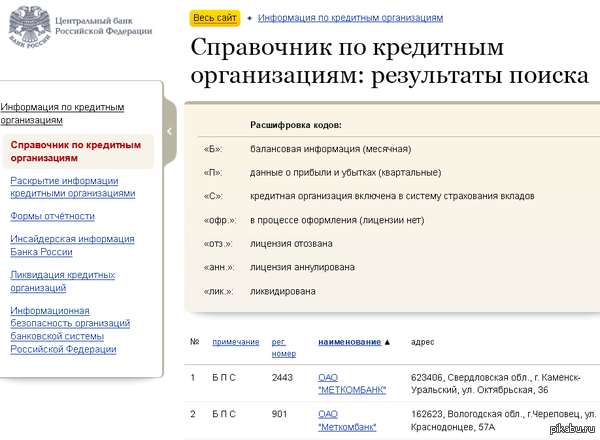Sort by the "наименование" column header
The height and width of the screenshot is (440, 600).
[350, 342]
